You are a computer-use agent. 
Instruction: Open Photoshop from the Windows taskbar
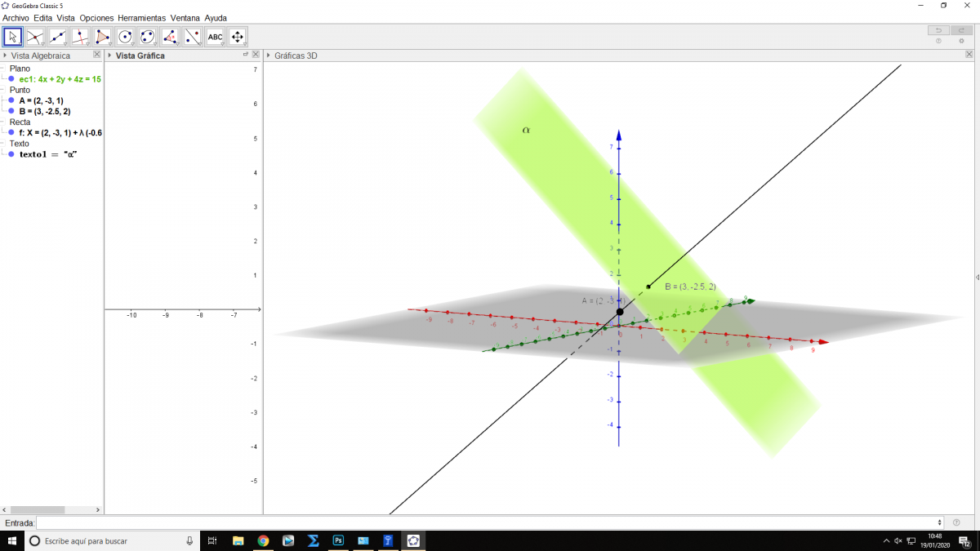click(338, 540)
